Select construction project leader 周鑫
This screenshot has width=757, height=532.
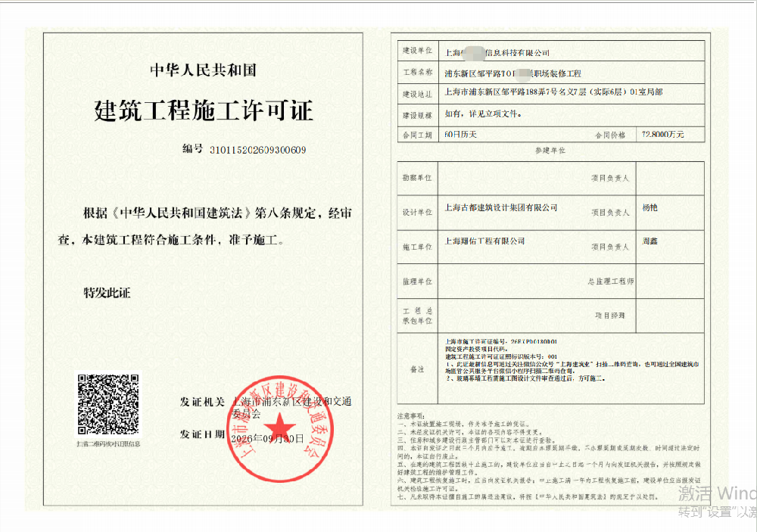coord(650,241)
